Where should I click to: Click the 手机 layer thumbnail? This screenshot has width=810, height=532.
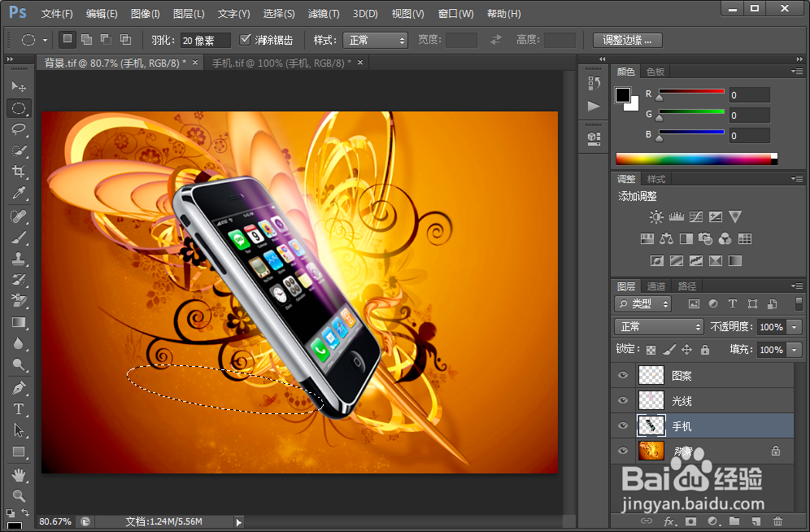click(x=651, y=425)
